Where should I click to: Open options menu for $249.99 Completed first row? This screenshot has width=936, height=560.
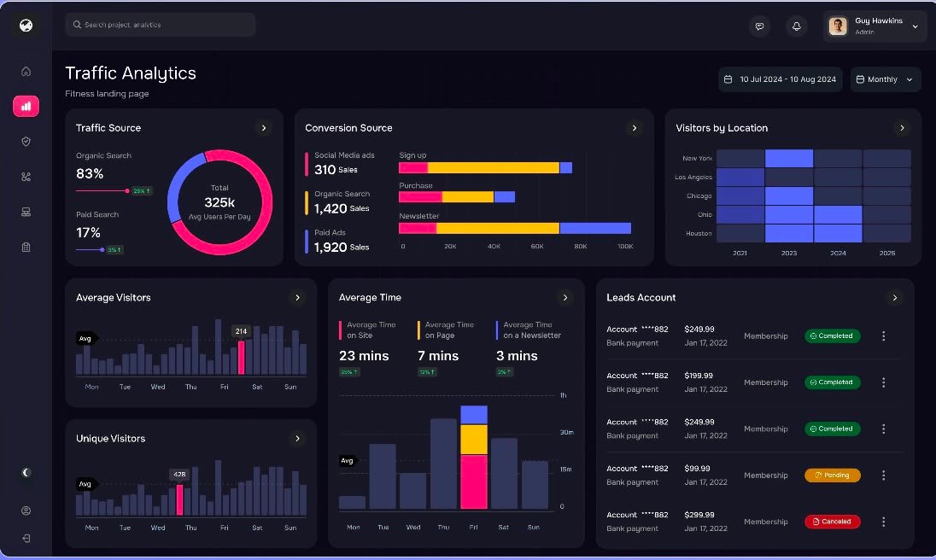883,335
